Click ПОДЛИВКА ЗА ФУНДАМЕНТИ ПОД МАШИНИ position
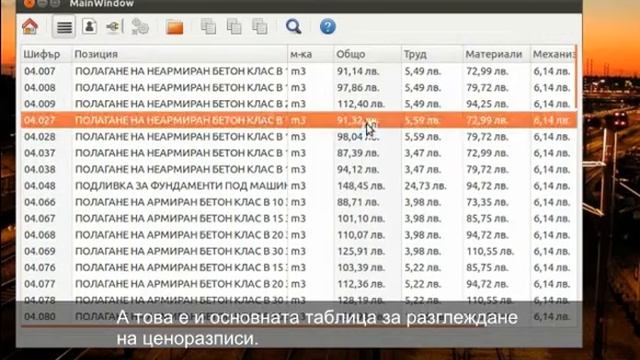Viewport: 640px width, 360px height. (x=180, y=186)
